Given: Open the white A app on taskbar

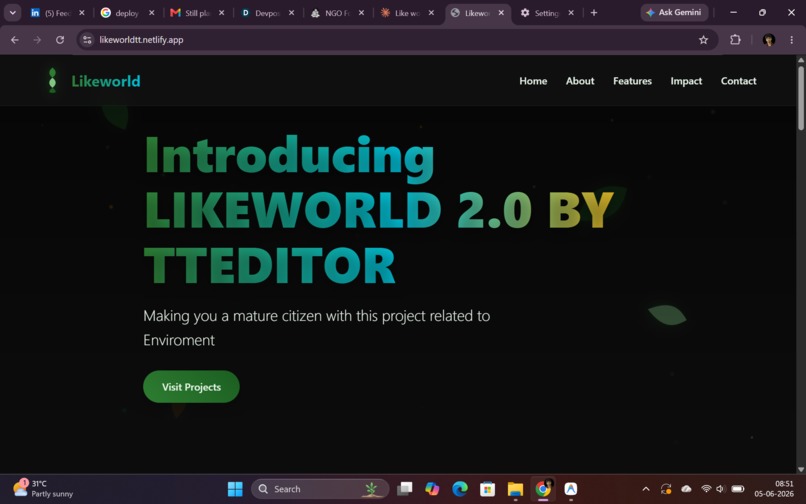Looking at the screenshot, I should pyautogui.click(x=571, y=489).
